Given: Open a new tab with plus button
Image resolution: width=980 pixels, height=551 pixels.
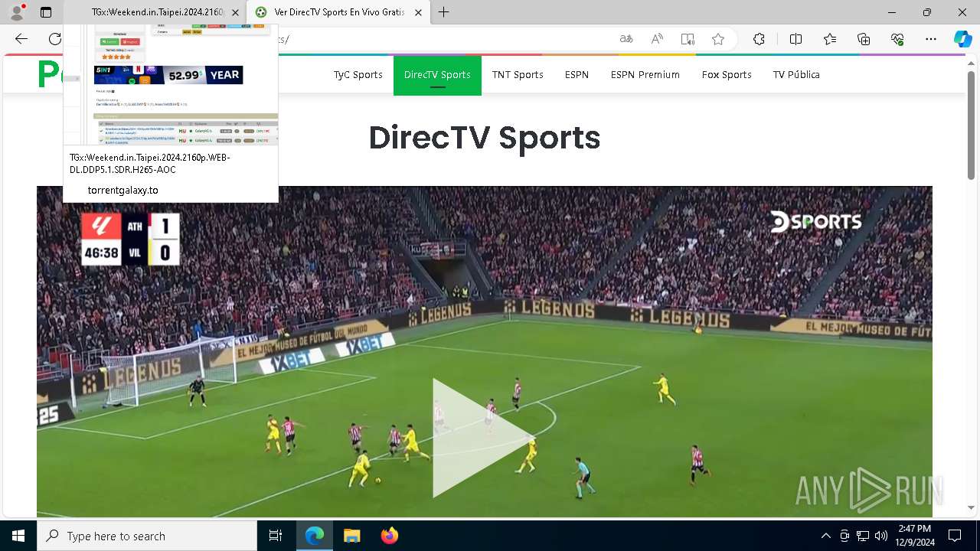Looking at the screenshot, I should coord(443,12).
